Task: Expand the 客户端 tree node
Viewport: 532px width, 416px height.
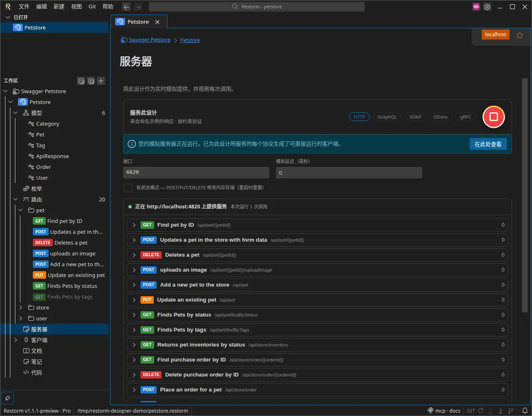Action: click(x=15, y=340)
